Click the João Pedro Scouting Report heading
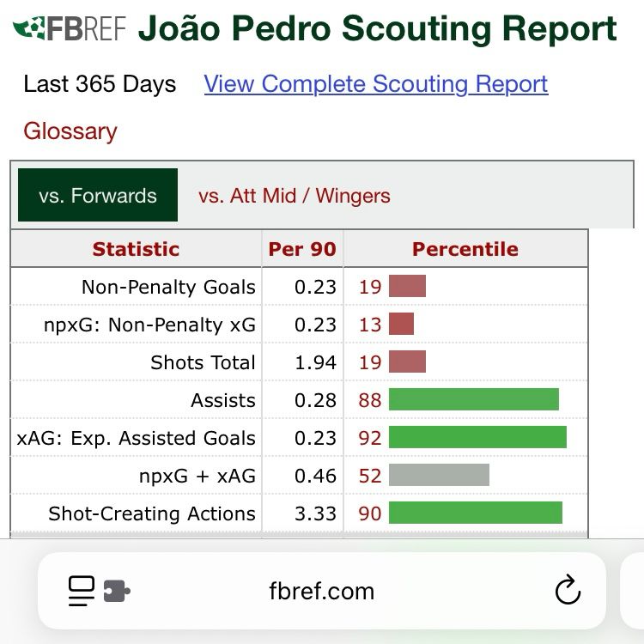This screenshot has width=644, height=644. coord(377,28)
